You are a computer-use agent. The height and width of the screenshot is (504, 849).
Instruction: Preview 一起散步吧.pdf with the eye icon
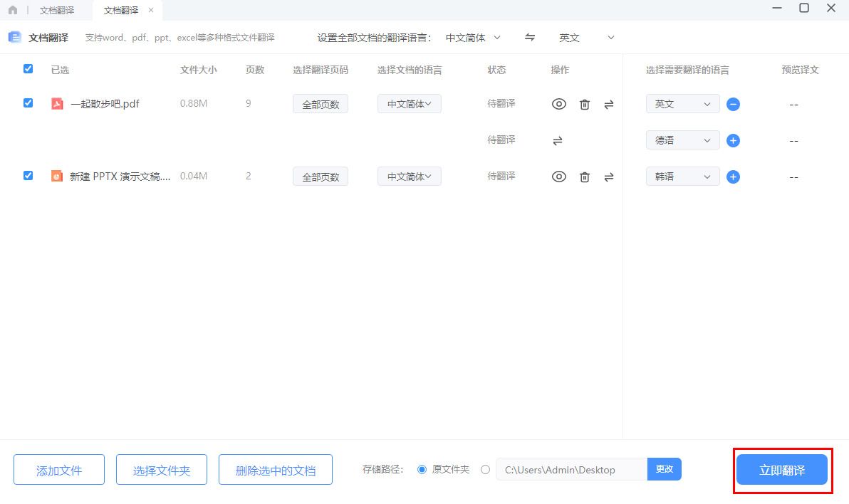559,104
